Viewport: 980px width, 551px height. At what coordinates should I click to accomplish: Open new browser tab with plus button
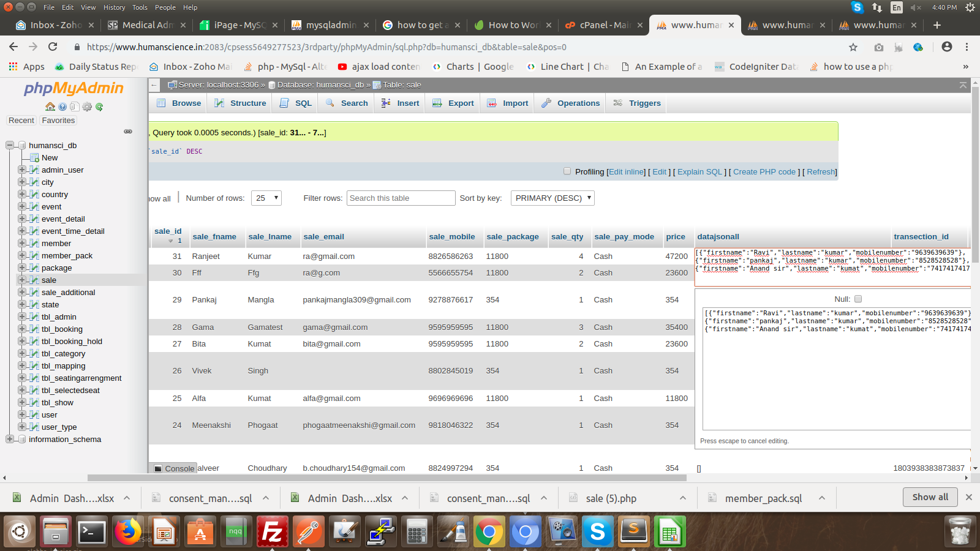(x=937, y=25)
